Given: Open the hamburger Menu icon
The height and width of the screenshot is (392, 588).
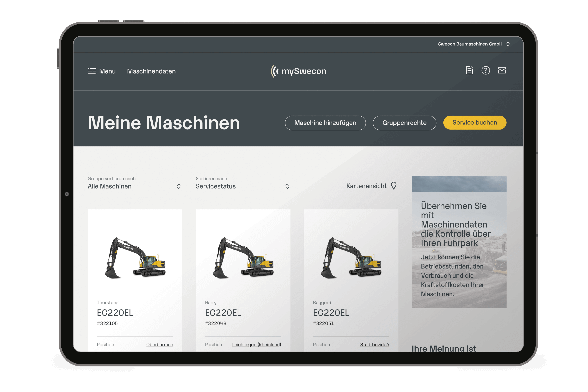Looking at the screenshot, I should pyautogui.click(x=92, y=71).
